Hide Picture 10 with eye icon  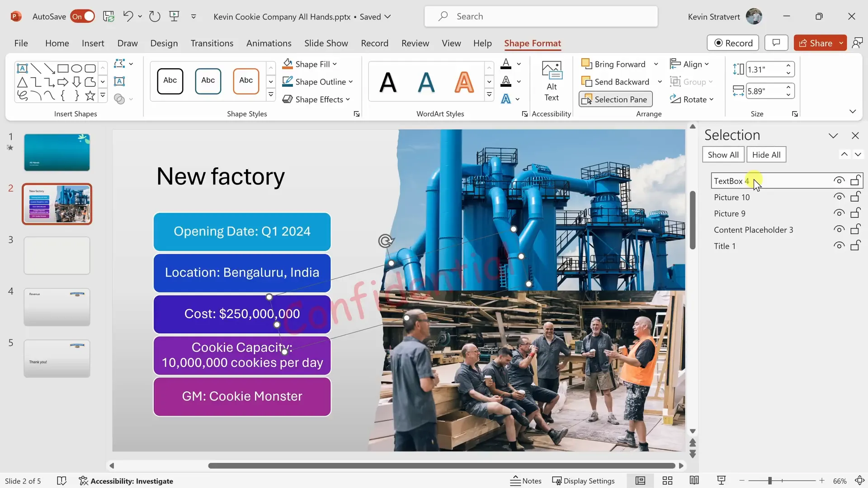(839, 197)
